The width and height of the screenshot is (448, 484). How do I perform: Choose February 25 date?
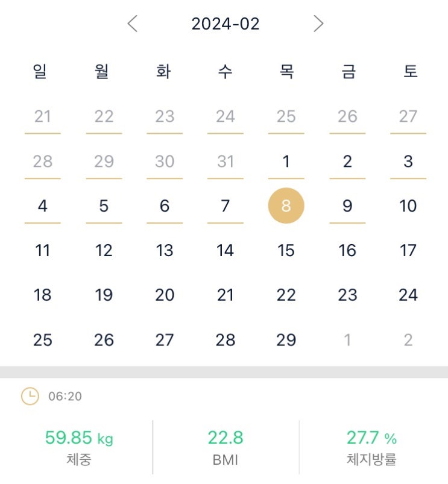[42, 340]
